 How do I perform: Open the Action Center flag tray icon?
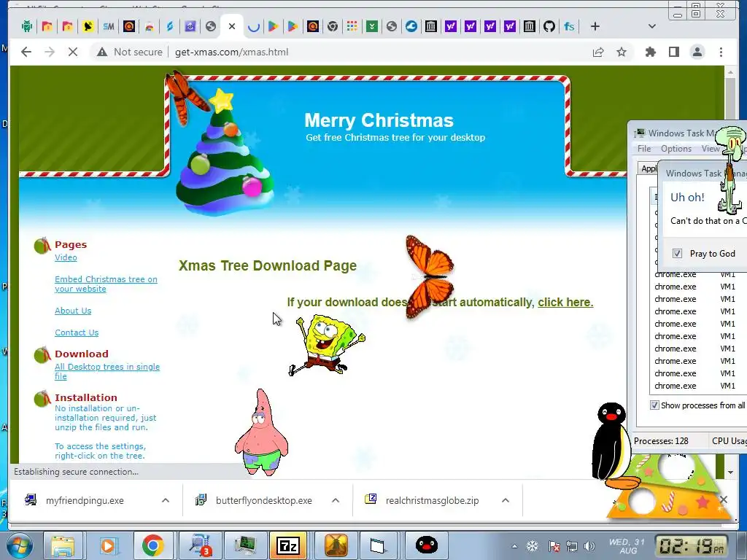pyautogui.click(x=554, y=546)
